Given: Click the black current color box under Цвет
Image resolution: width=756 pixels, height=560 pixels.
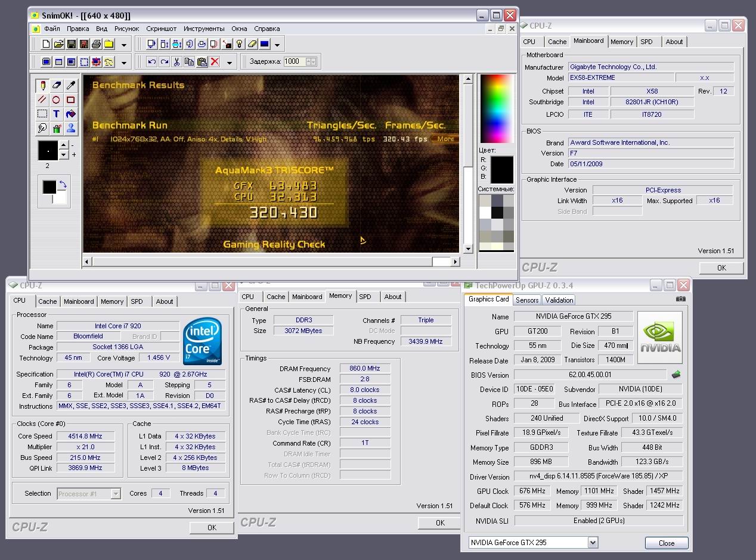Looking at the screenshot, I should [501, 170].
